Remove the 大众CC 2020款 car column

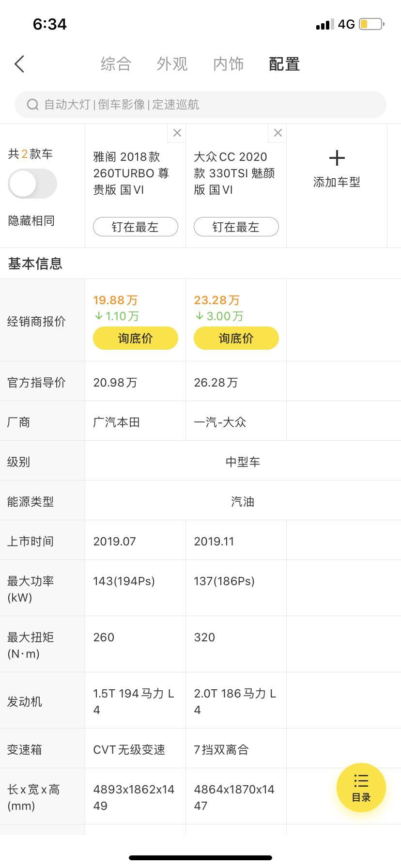[278, 133]
